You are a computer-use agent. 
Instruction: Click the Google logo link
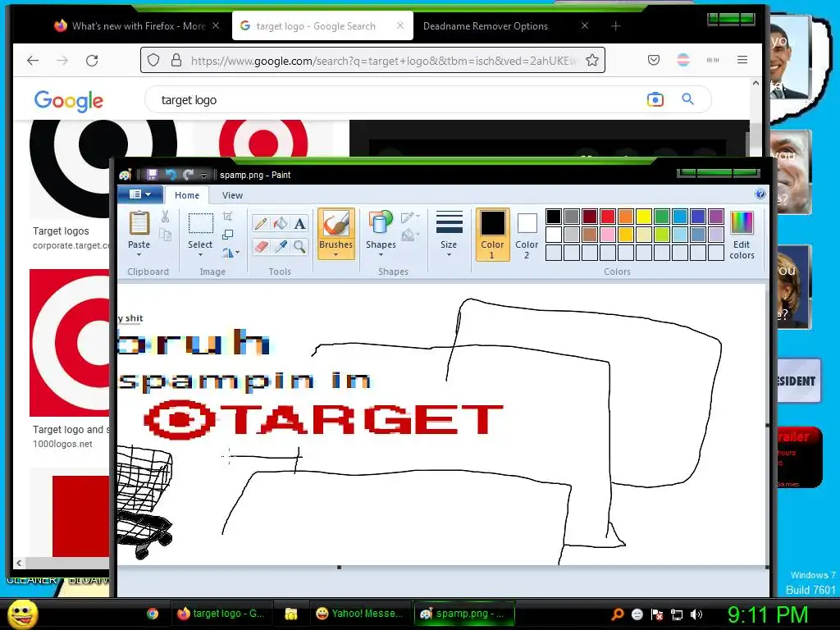pyautogui.click(x=69, y=101)
